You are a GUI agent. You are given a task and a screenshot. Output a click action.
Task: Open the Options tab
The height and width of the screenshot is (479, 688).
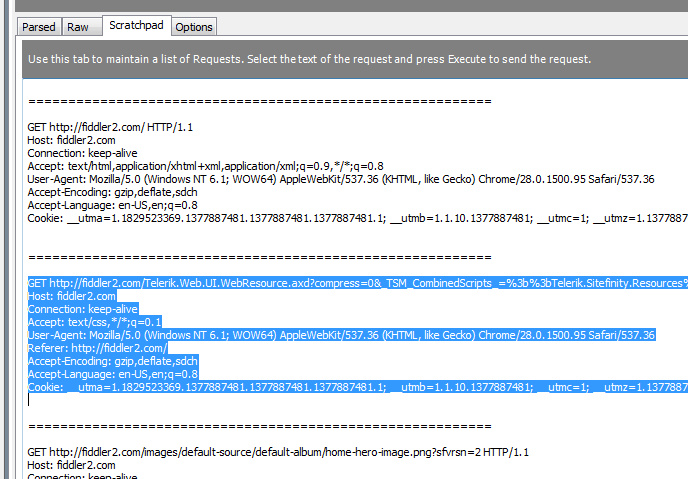[194, 27]
